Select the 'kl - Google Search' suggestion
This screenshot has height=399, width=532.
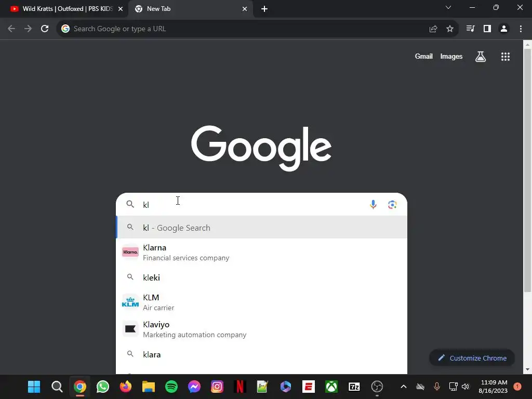coord(262,228)
